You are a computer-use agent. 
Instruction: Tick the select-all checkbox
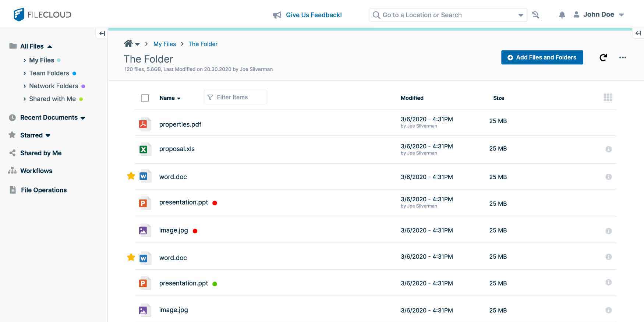(145, 98)
